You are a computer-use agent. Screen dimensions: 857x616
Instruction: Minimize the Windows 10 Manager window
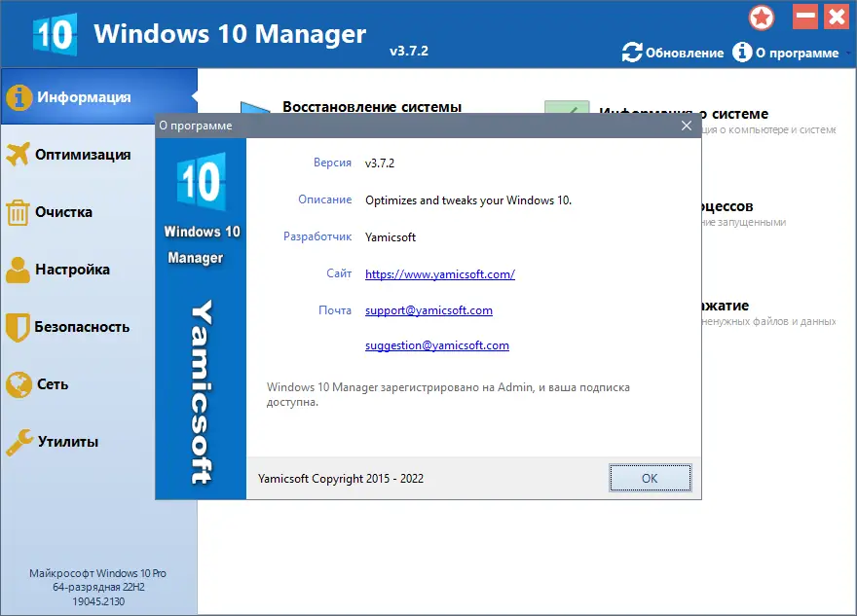coord(805,17)
